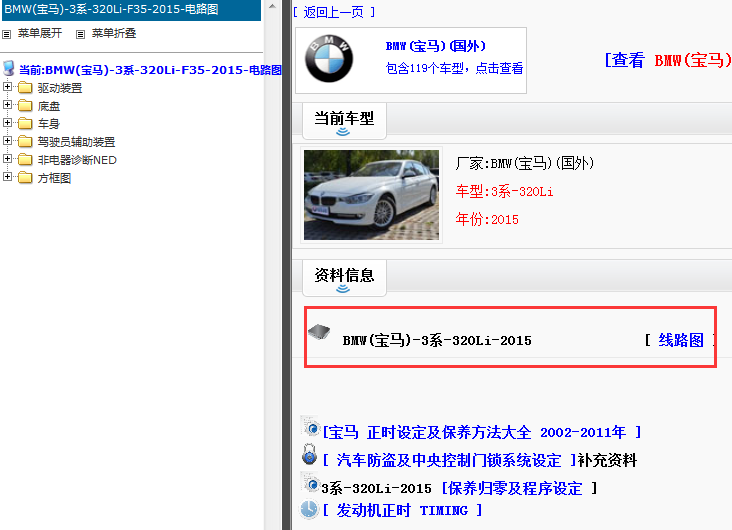Viewport: 732px width, 530px height.
Task: Click 菜单折叠 to collapse all menus
Action: (114, 33)
